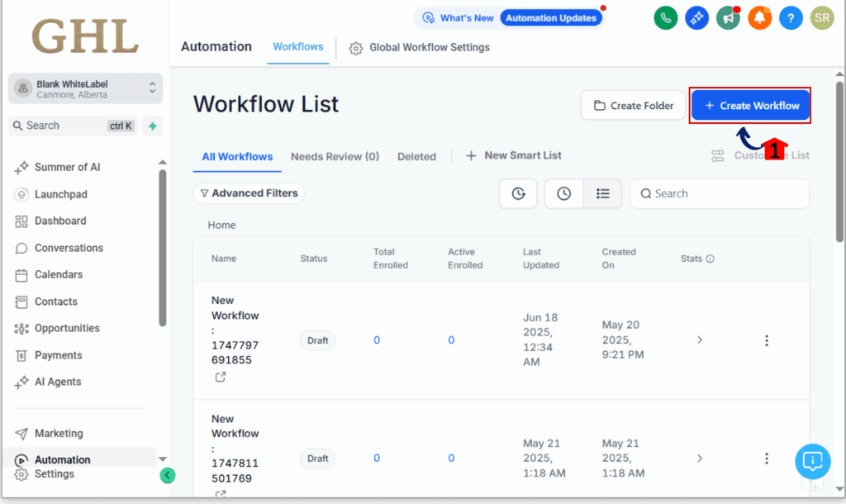Click the green phone dialer icon

[x=665, y=18]
